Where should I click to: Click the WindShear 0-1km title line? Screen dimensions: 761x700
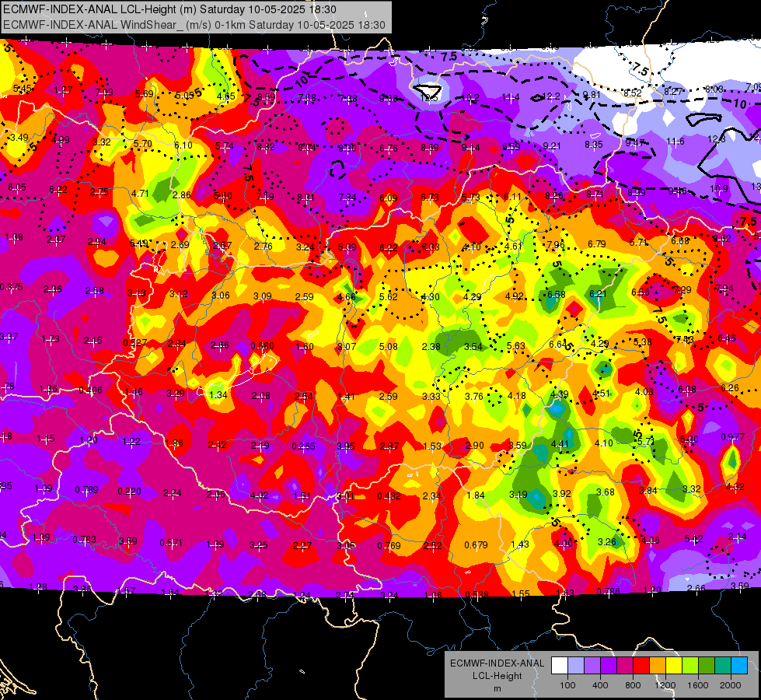click(194, 25)
